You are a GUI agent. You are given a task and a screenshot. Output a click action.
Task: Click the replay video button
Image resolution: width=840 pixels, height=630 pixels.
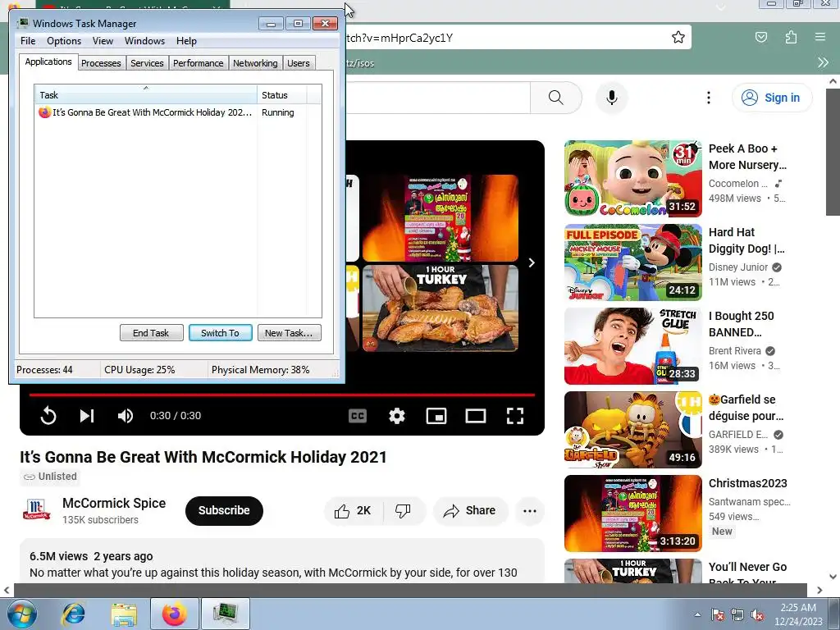click(48, 416)
